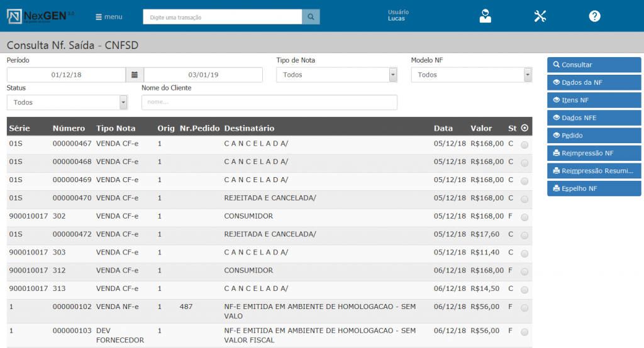Open the hamburger menu
The height and width of the screenshot is (348, 644).
(x=109, y=17)
